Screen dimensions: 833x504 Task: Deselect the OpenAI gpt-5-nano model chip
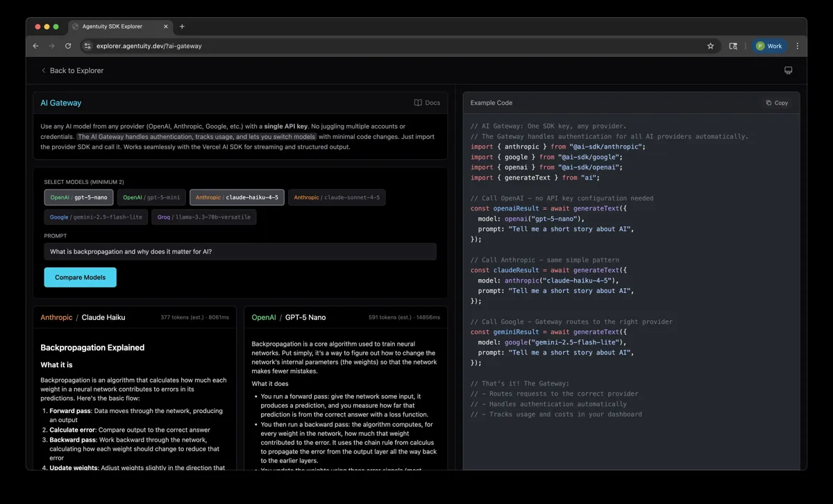tap(78, 197)
